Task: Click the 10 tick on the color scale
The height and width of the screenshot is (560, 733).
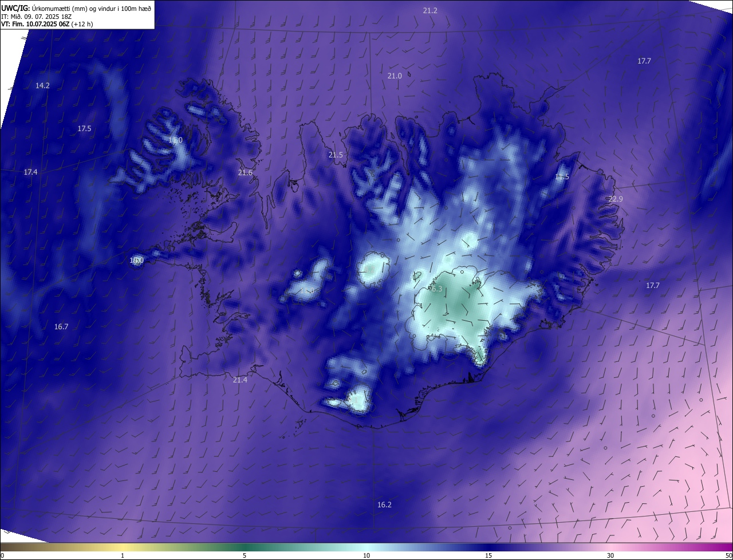Action: click(x=366, y=556)
